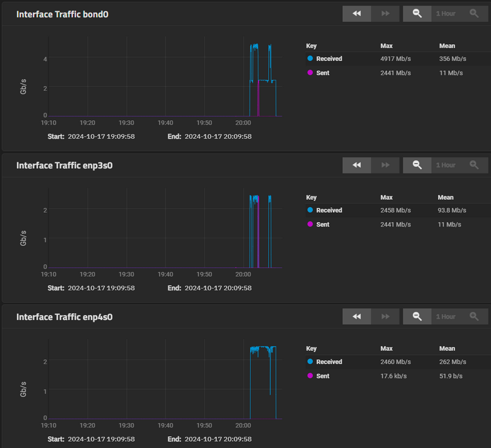Step back in time on bond0 graph
Image resolution: width=491 pixels, height=448 pixels.
357,14
